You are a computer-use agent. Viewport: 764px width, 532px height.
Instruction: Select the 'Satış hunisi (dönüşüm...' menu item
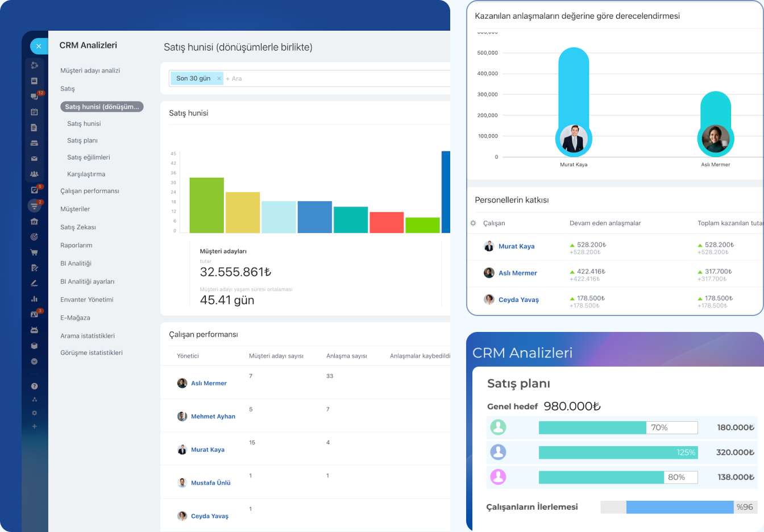pos(102,107)
